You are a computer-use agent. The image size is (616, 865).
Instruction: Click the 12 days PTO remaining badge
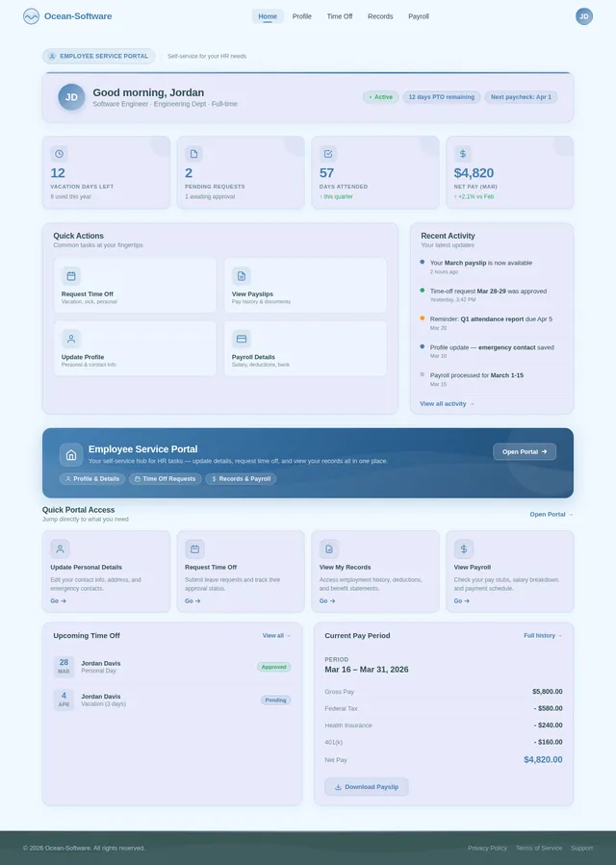click(x=441, y=97)
